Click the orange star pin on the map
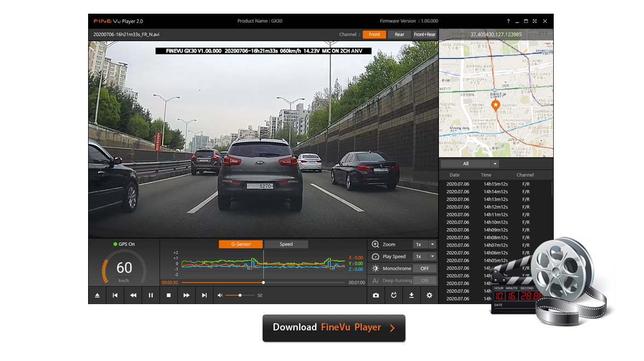 pos(496,106)
